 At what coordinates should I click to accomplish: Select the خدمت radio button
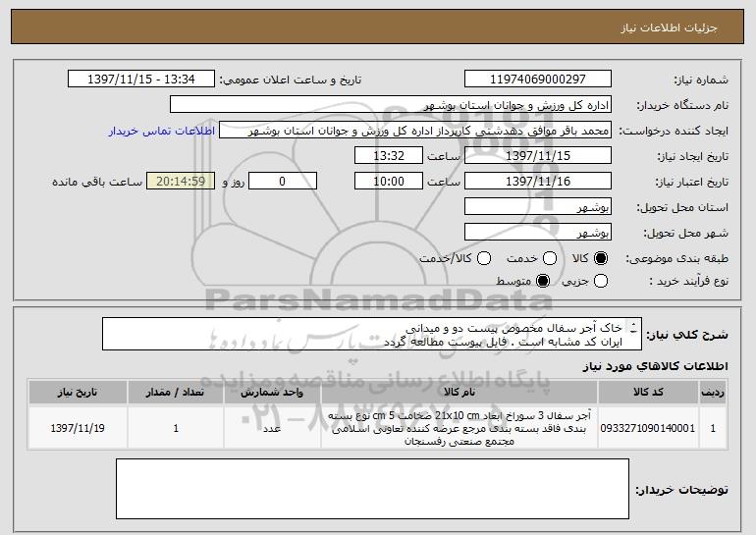point(550,259)
